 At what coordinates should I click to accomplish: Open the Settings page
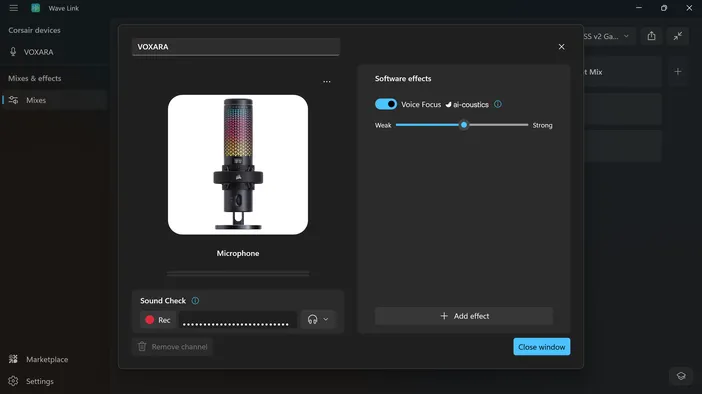pyautogui.click(x=54, y=381)
